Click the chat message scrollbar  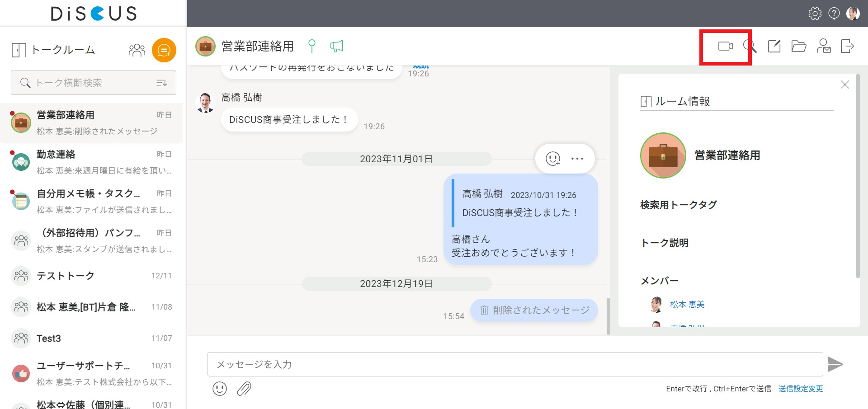[x=609, y=316]
